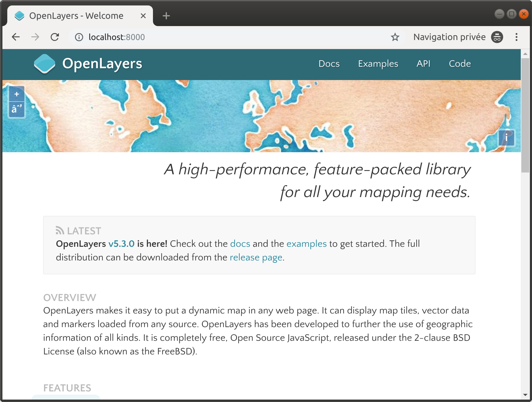Screen dimensions: 532x402
Task: Click the browser forward arrow
Action: click(x=35, y=37)
